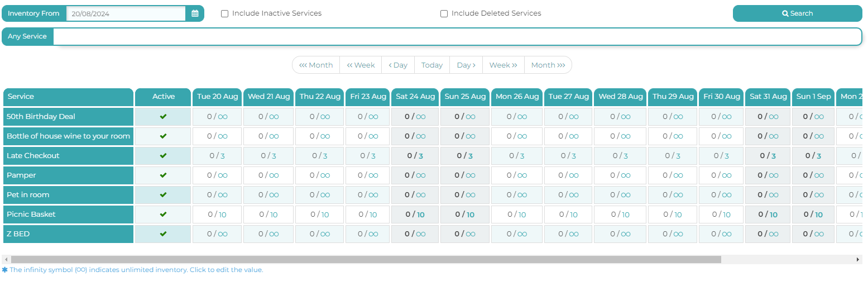Click the Search button

[797, 13]
